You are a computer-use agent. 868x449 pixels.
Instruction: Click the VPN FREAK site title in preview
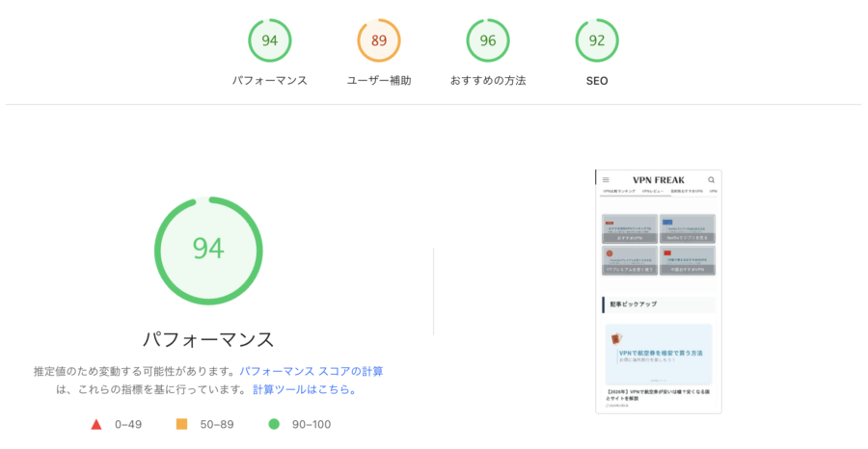click(x=659, y=180)
